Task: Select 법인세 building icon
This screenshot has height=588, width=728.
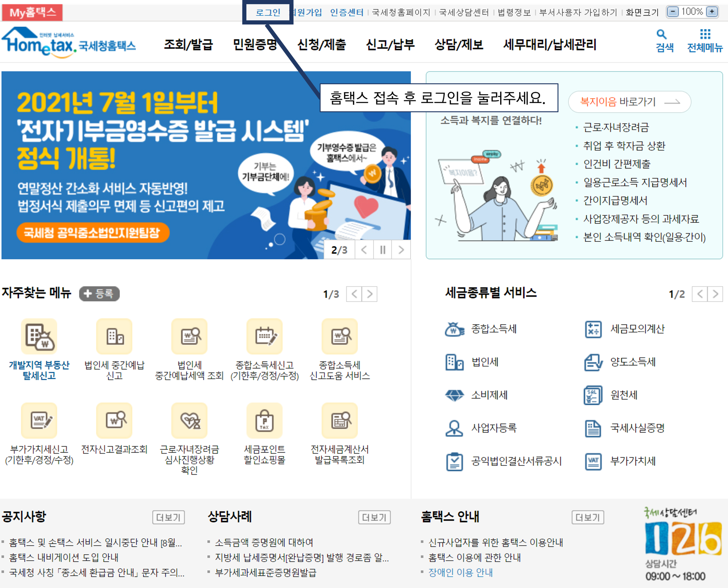Action: 454,362
